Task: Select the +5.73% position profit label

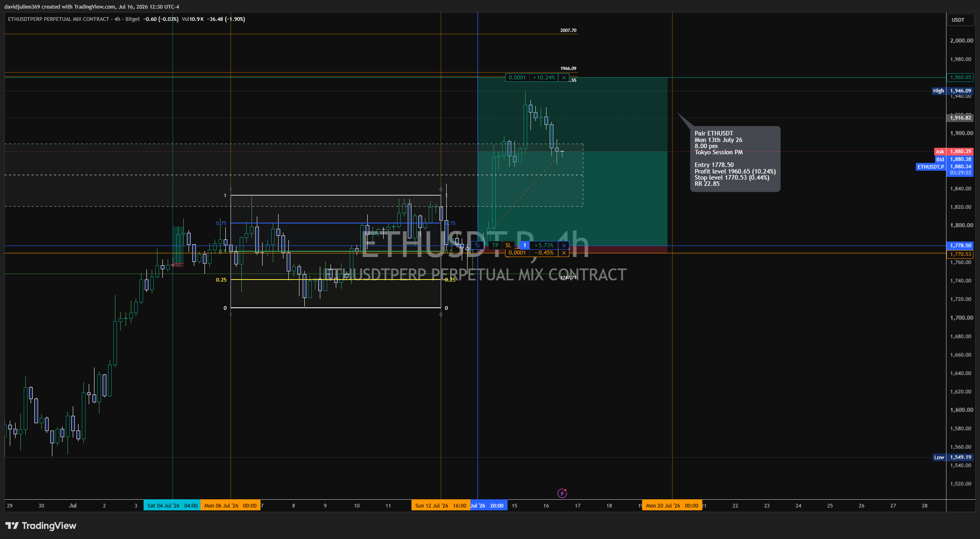Action: pyautogui.click(x=544, y=246)
